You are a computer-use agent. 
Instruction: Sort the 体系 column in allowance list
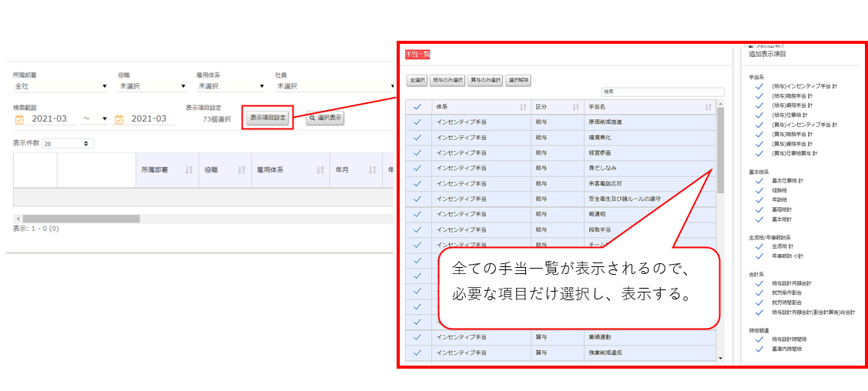[x=523, y=107]
